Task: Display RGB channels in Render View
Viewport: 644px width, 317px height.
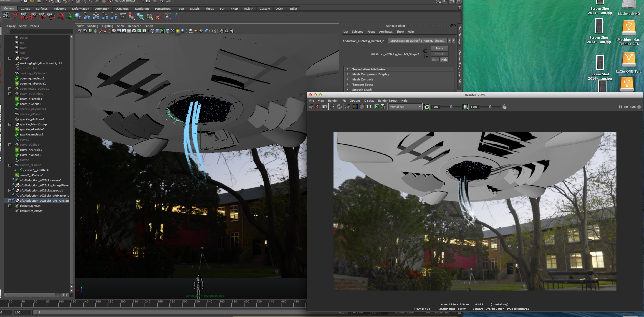Action: click(x=355, y=107)
